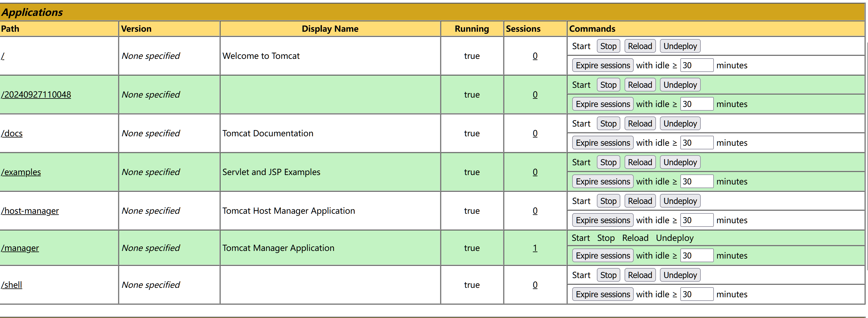Viewport: 868px width, 318px height.
Task: Stop the Servlet and JSP Examples application
Action: coord(608,163)
